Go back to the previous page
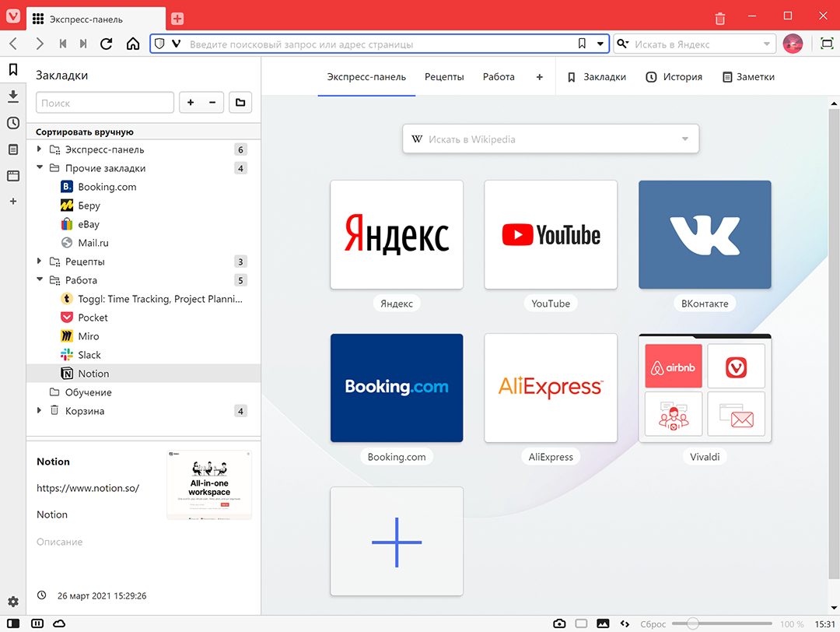This screenshot has width=840, height=632. tap(14, 44)
